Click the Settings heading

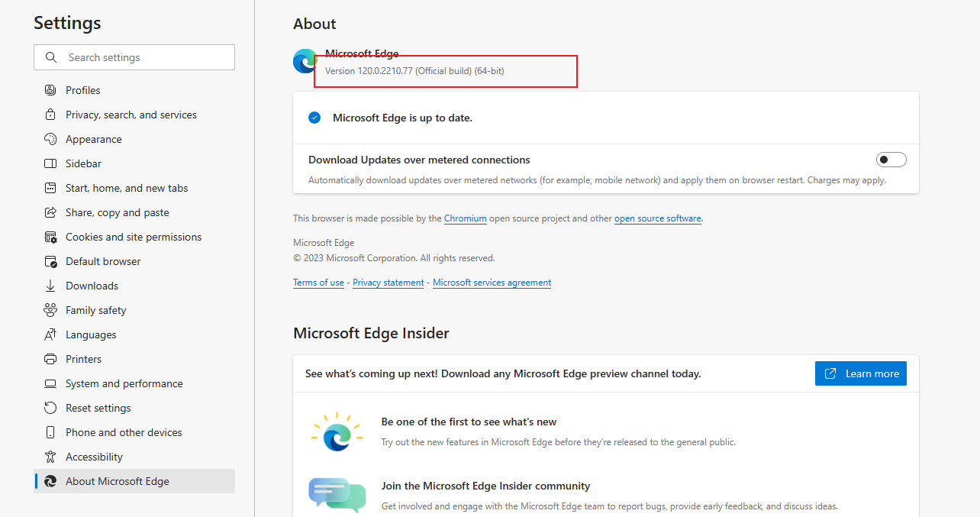[67, 23]
